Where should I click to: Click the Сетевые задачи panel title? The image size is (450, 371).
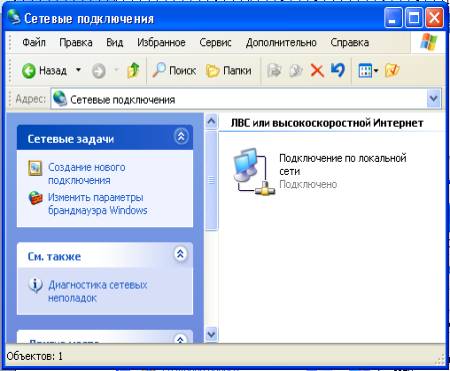pos(71,139)
